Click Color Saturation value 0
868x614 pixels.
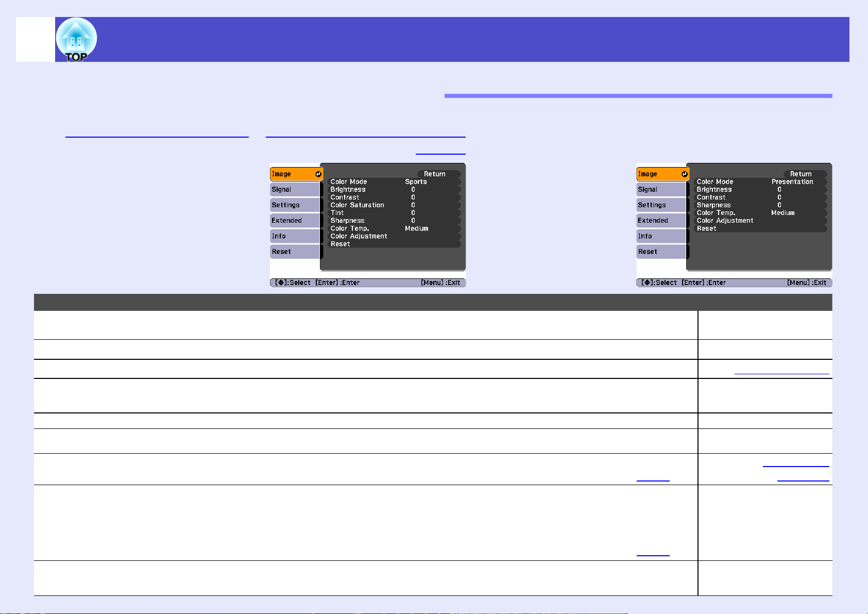coord(413,205)
